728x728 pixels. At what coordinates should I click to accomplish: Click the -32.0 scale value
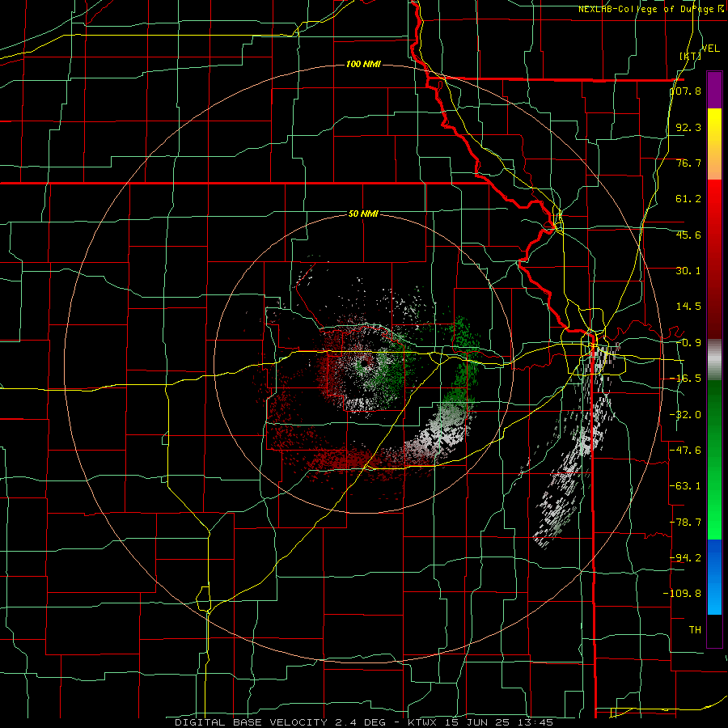686,415
